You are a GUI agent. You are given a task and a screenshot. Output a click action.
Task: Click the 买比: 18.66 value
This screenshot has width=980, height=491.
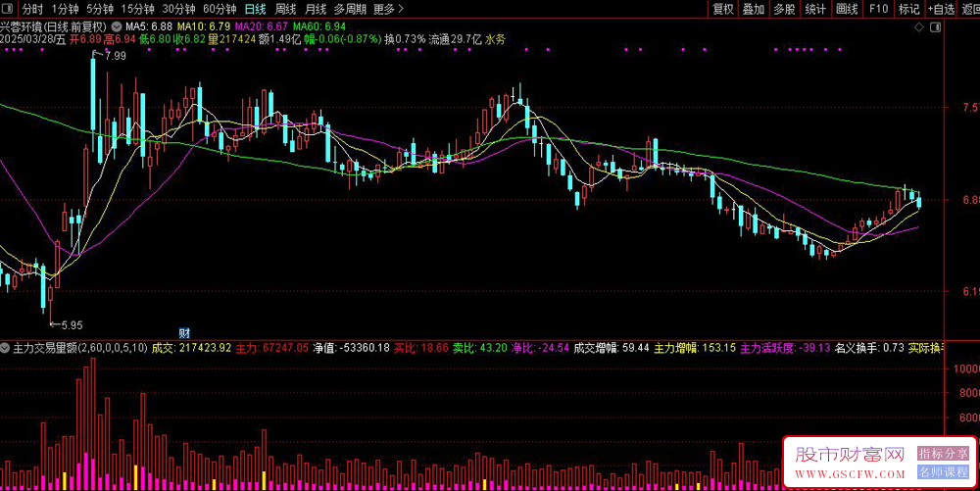pos(421,348)
